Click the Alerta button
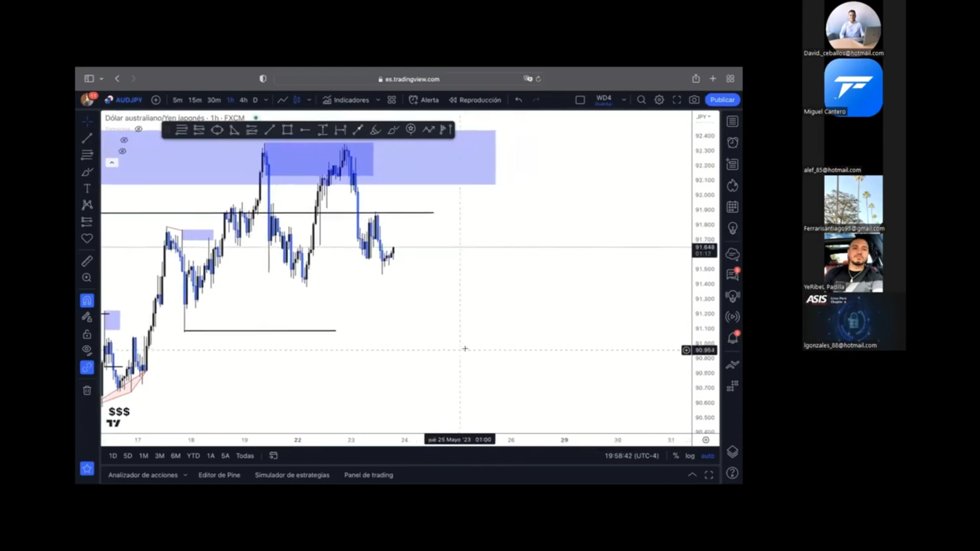This screenshot has width=980, height=551. 424,100
